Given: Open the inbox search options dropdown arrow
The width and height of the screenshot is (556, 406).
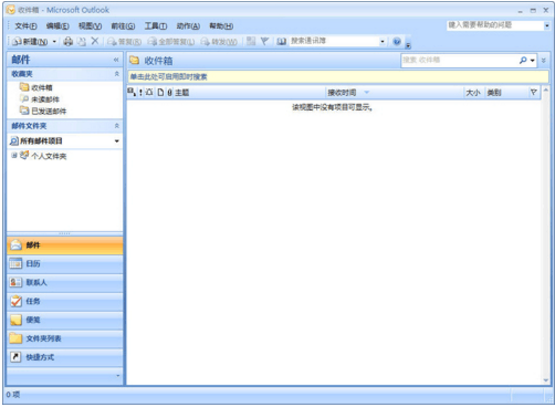Looking at the screenshot, I should [532, 61].
